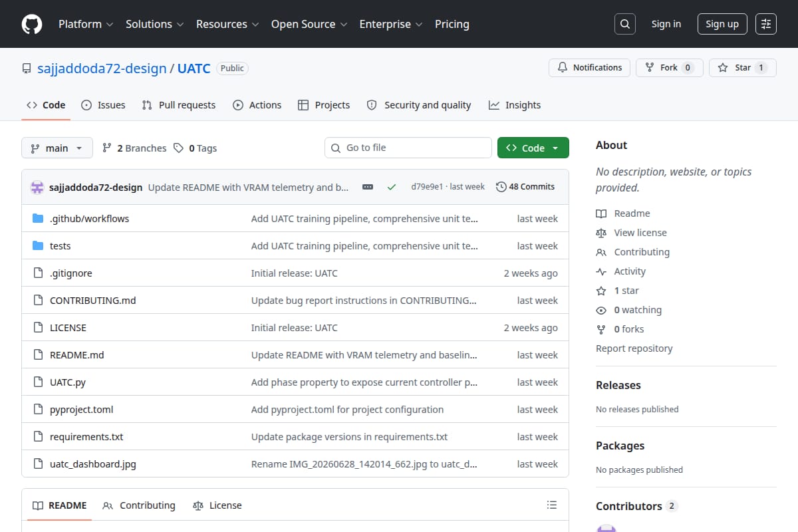Click the repository icon beside owner name
Viewport: 798px width, 532px height.
point(27,68)
